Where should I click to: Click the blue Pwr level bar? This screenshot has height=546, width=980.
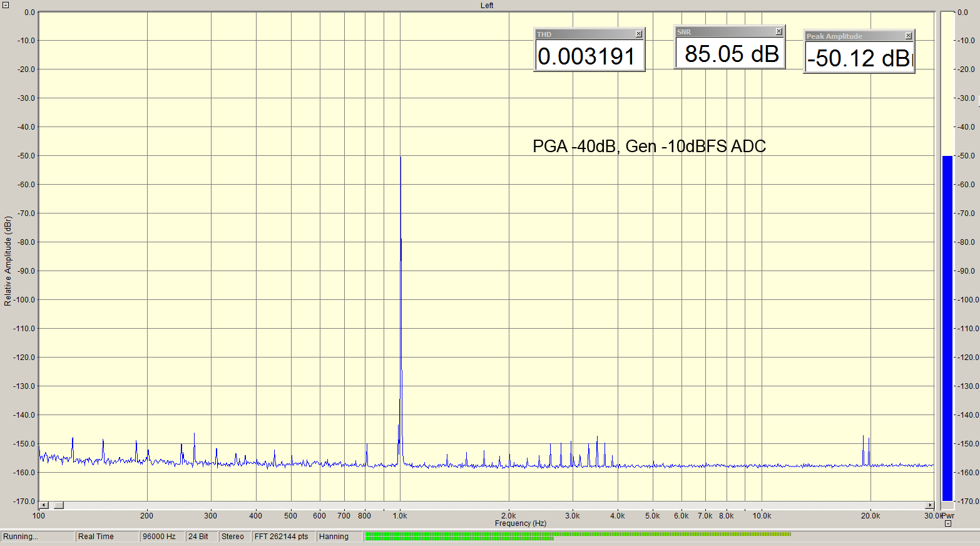pyautogui.click(x=947, y=329)
